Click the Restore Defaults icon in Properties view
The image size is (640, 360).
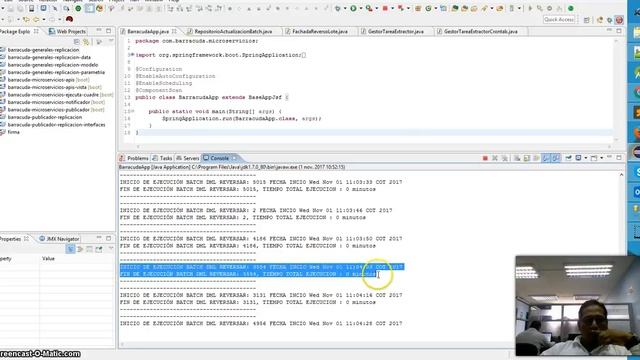89,249
